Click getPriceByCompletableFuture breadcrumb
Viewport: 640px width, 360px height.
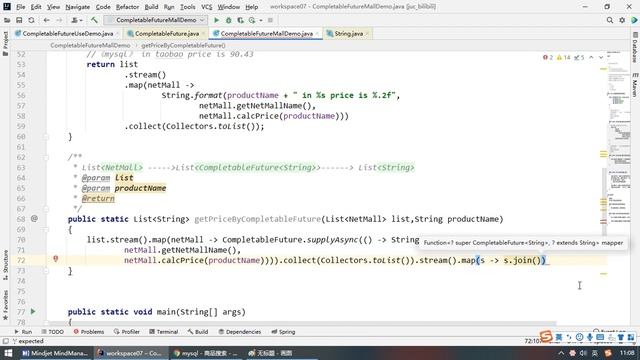(183, 45)
